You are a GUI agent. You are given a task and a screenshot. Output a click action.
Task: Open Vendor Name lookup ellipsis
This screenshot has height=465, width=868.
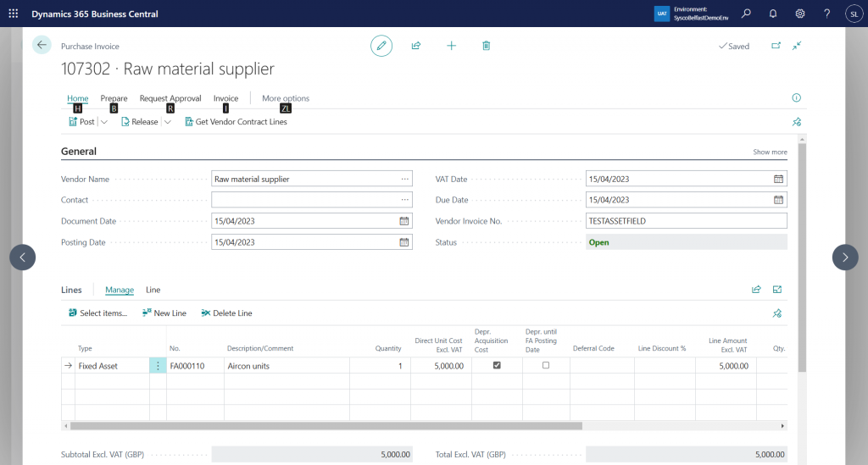coord(405,179)
